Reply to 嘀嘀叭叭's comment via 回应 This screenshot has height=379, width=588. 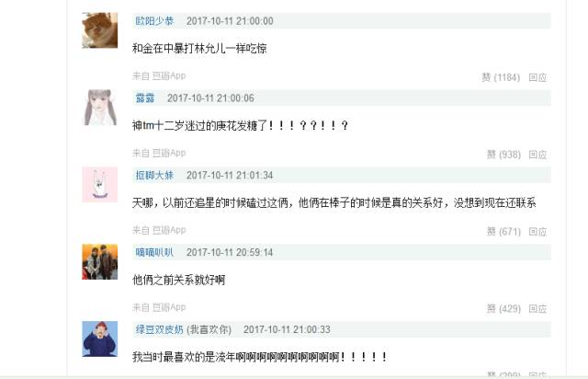(x=537, y=309)
